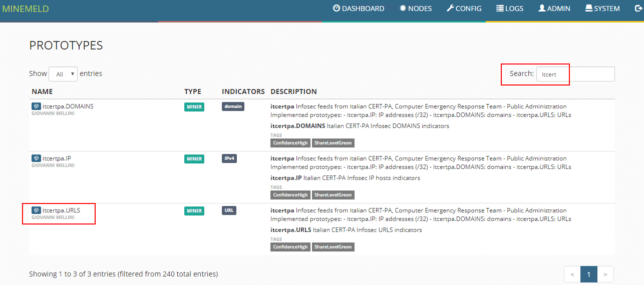The image size is (644, 285).
Task: Click the prototype icon beside itcertpa.DOMAINS
Action: [x=36, y=106]
